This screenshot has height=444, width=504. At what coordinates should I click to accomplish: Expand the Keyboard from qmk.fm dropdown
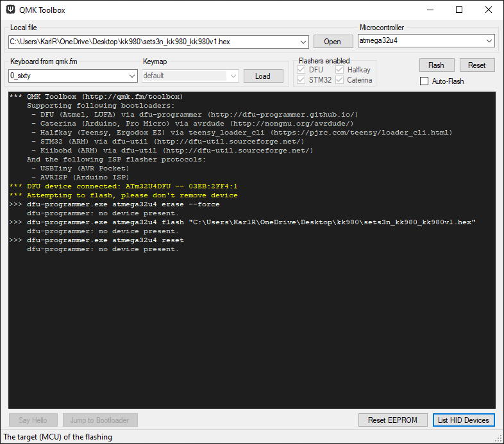(x=132, y=76)
